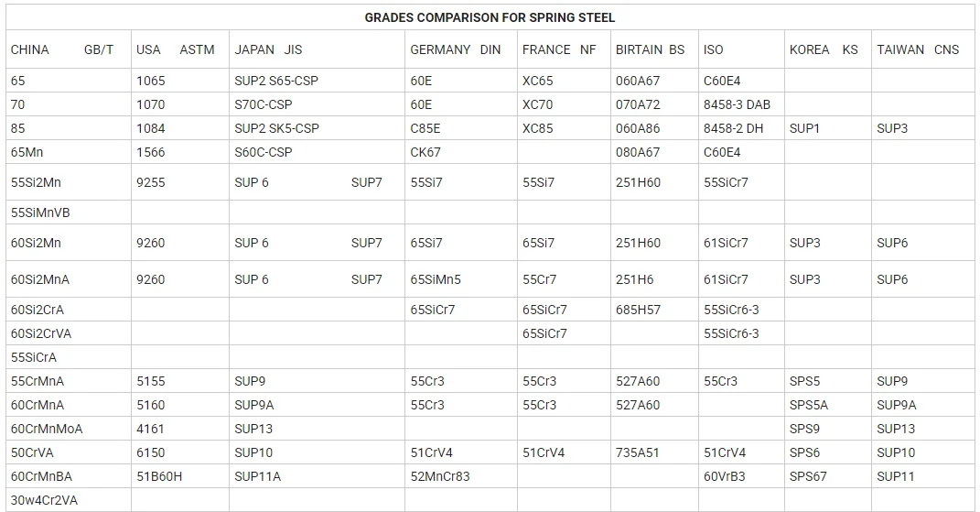Select the 30w4Cr2VA grade cell
980x512 pixels.
[69, 500]
